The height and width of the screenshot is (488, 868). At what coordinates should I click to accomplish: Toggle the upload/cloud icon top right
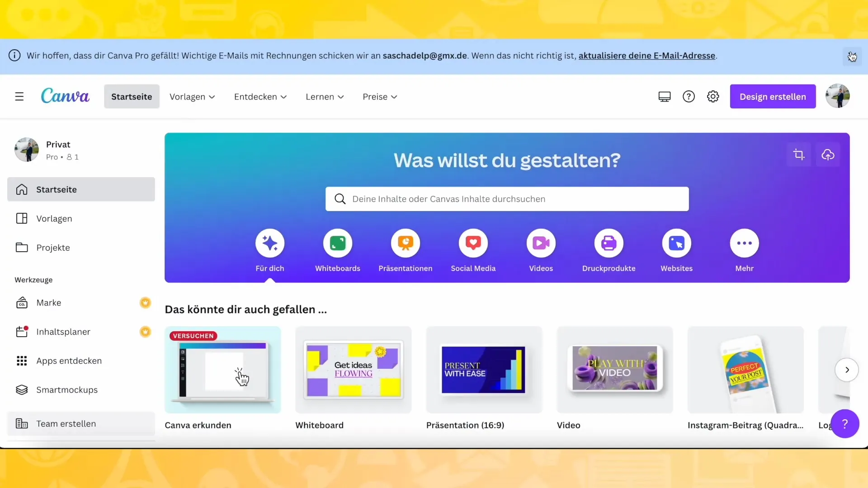[x=828, y=155]
